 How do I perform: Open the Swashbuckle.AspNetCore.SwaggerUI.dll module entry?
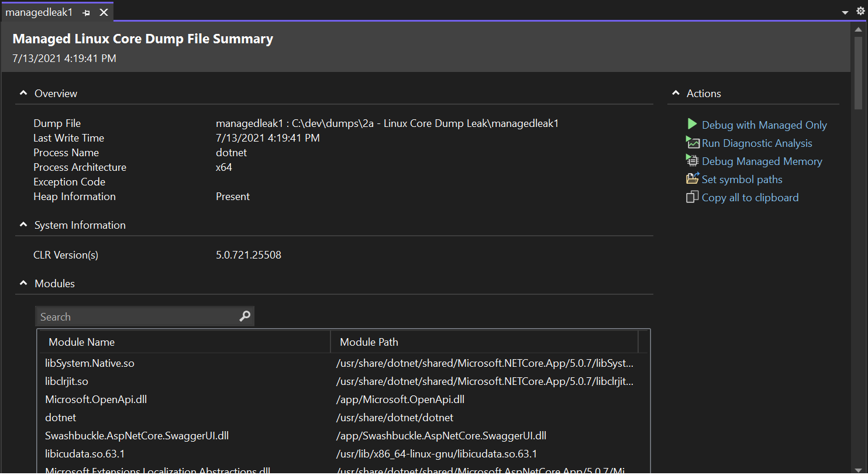(137, 435)
